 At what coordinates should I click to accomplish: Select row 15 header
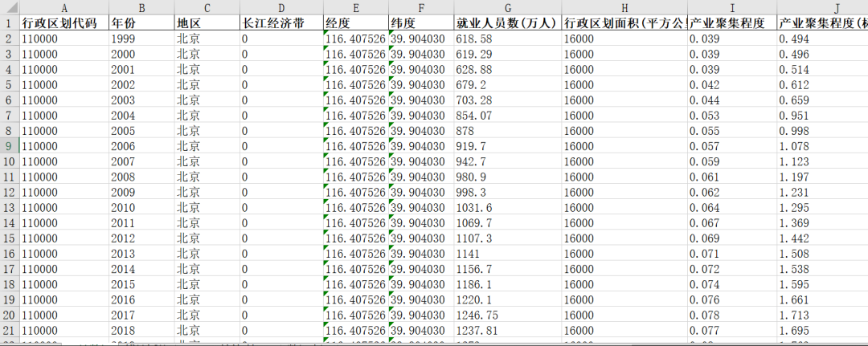[x=10, y=238]
